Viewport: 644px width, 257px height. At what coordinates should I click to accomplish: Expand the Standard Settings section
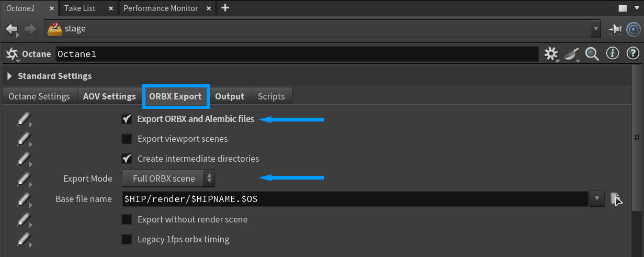pos(10,76)
